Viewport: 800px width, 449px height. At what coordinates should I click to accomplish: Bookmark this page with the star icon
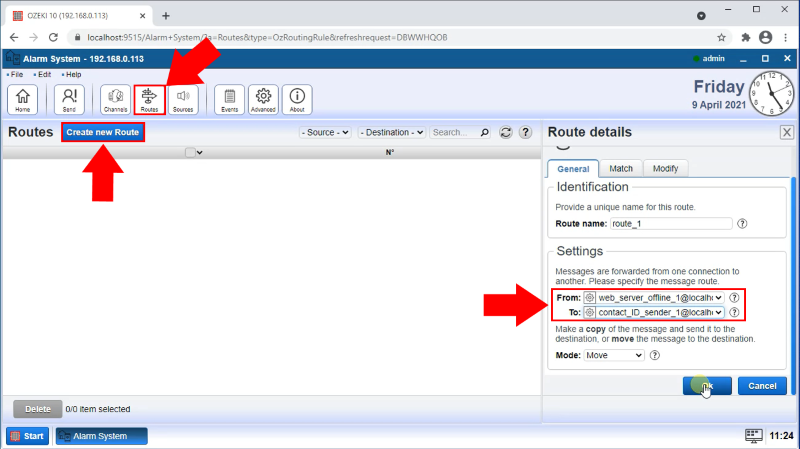(721, 37)
